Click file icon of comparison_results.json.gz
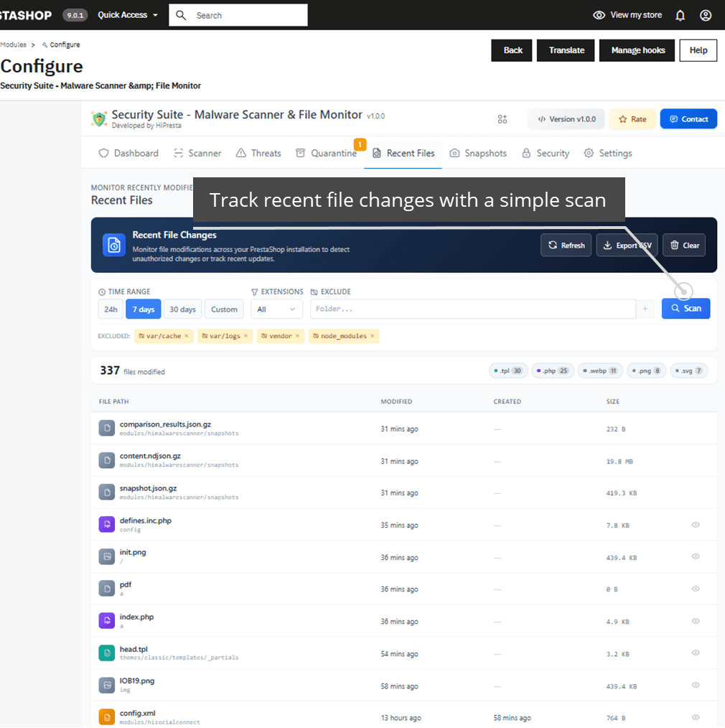Viewport: 725px width, 728px height. coord(107,428)
